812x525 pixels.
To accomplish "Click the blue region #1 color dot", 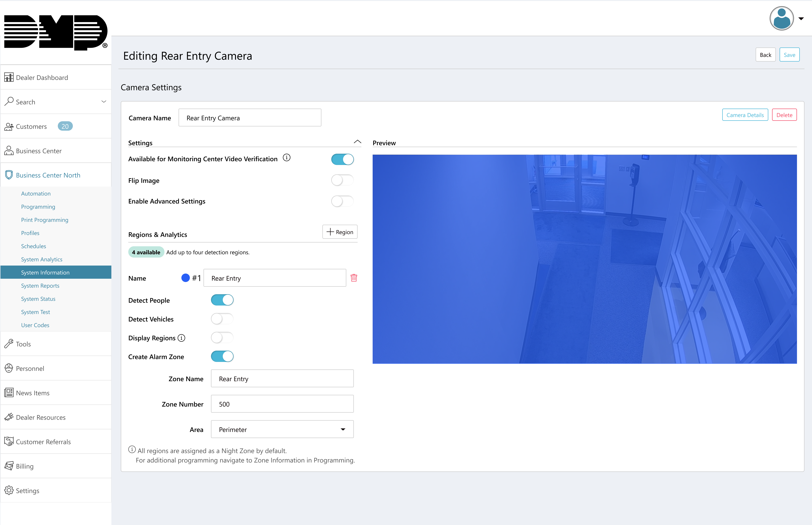I will pyautogui.click(x=185, y=278).
